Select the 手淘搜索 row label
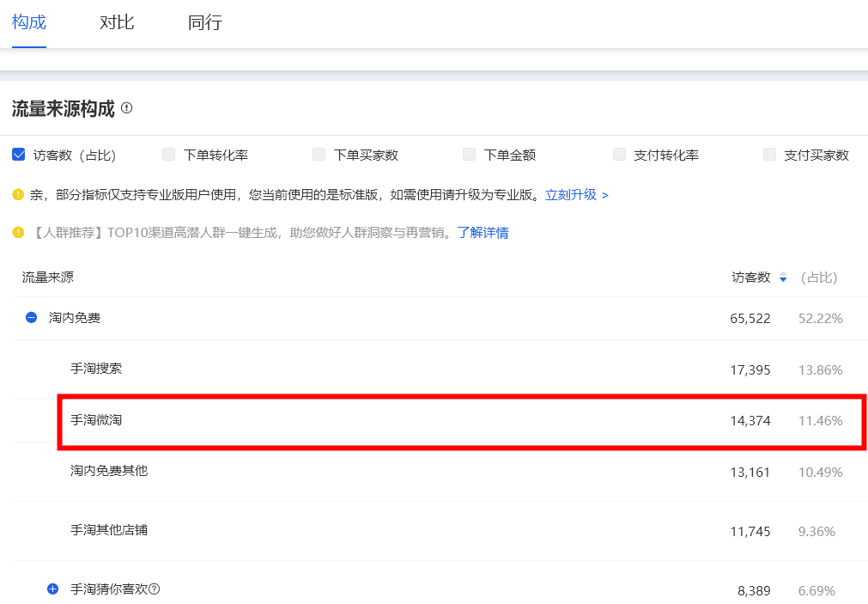This screenshot has width=868, height=604. coord(96,369)
